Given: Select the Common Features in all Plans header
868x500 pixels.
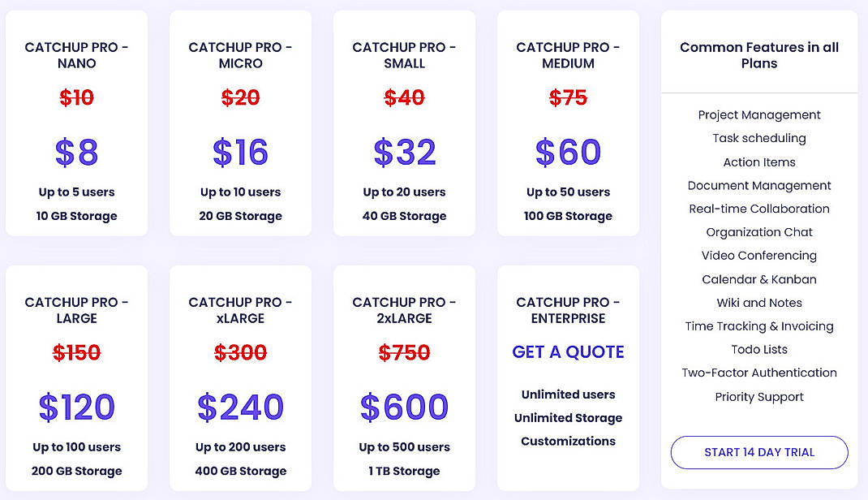Looking at the screenshot, I should [x=758, y=55].
